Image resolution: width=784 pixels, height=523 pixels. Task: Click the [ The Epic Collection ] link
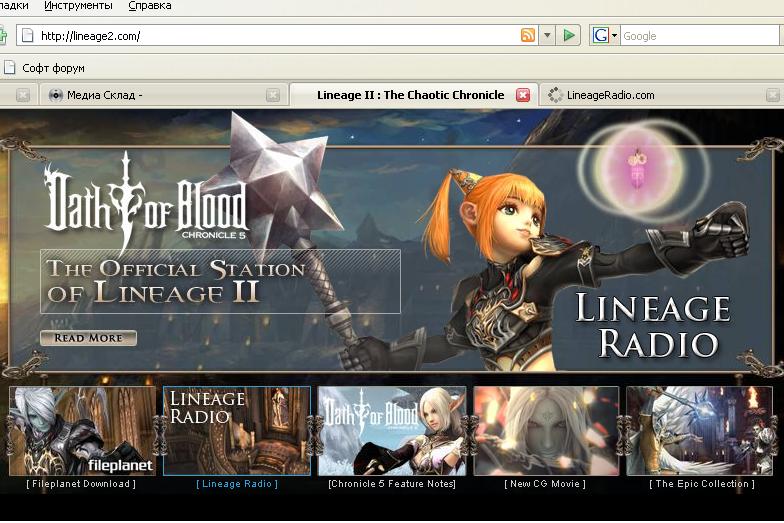tap(702, 484)
